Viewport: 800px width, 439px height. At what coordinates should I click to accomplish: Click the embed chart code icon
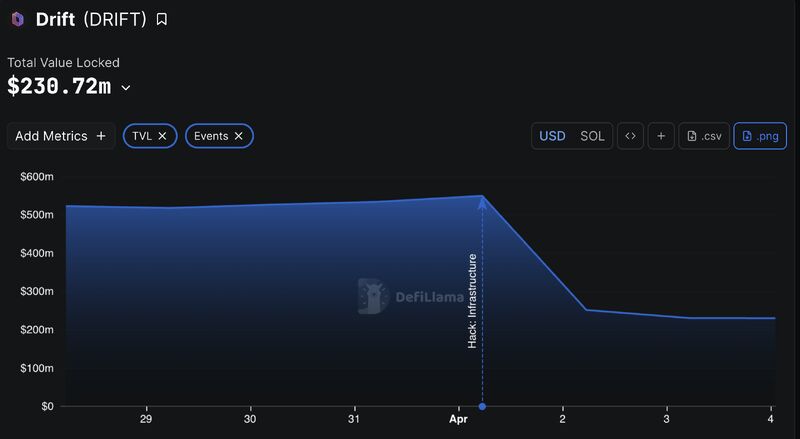click(630, 136)
